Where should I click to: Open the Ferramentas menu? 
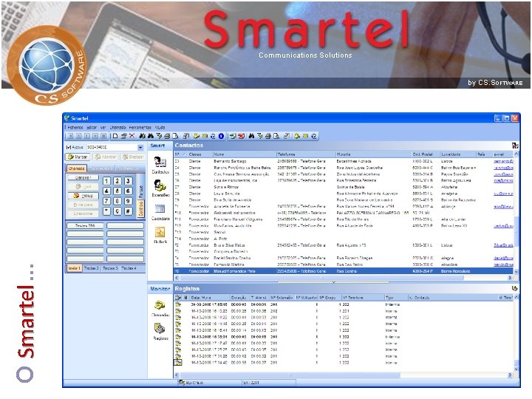pyautogui.click(x=140, y=128)
